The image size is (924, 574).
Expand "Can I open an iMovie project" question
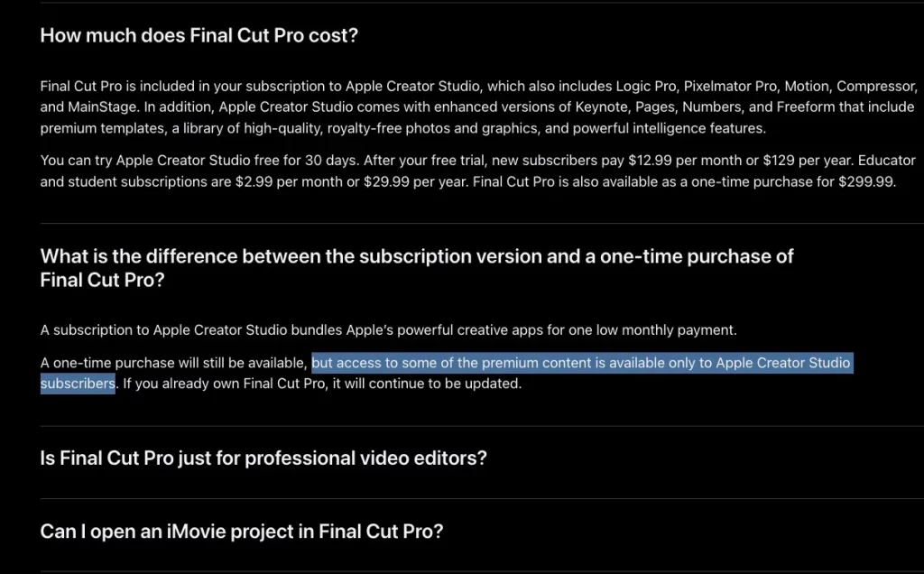(x=242, y=532)
